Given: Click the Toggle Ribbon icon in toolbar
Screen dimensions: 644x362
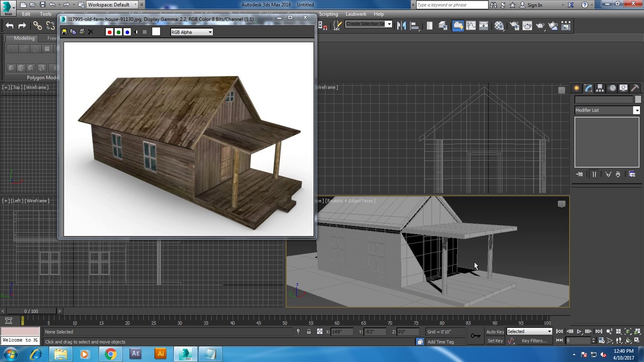Looking at the screenshot, I should pyautogui.click(x=457, y=26).
